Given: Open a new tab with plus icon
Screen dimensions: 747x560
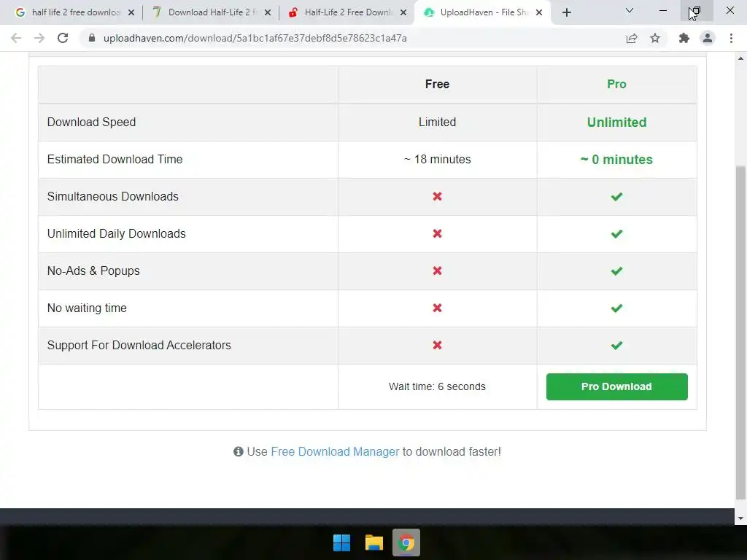Looking at the screenshot, I should [x=566, y=12].
